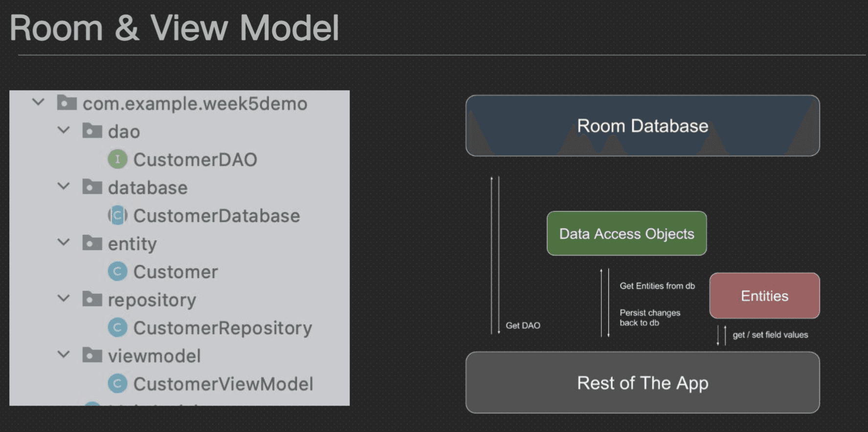The height and width of the screenshot is (432, 868).
Task: Collapse the database folder chevron
Action: pyautogui.click(x=64, y=186)
